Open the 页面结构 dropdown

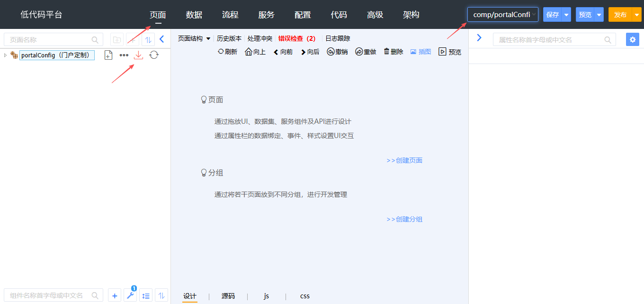click(x=194, y=38)
